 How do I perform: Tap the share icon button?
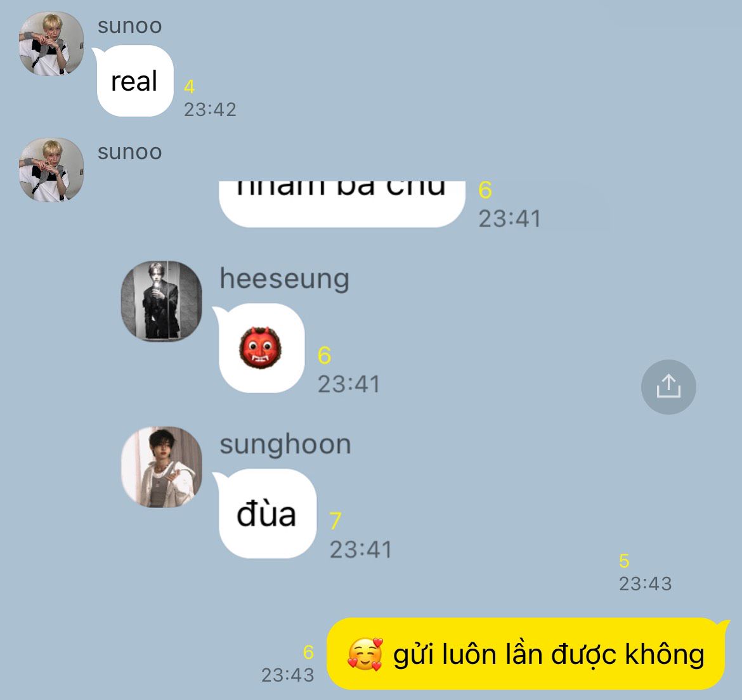(668, 387)
